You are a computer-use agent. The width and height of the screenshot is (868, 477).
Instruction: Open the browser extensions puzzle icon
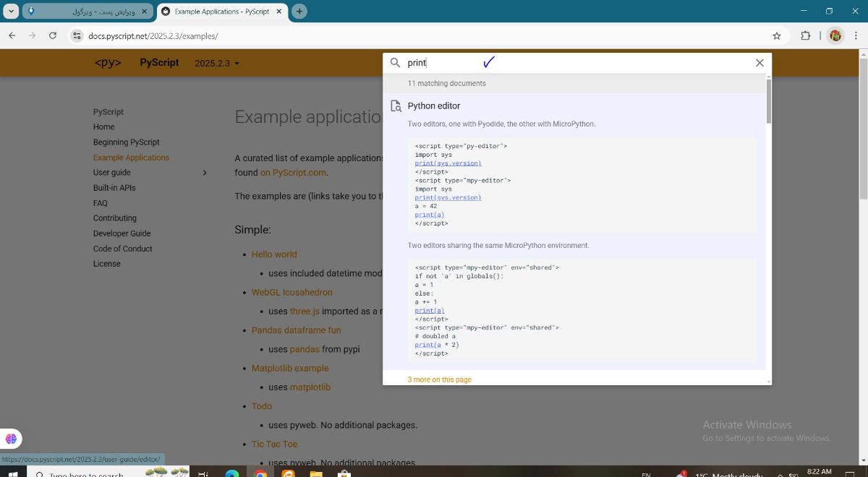point(805,35)
